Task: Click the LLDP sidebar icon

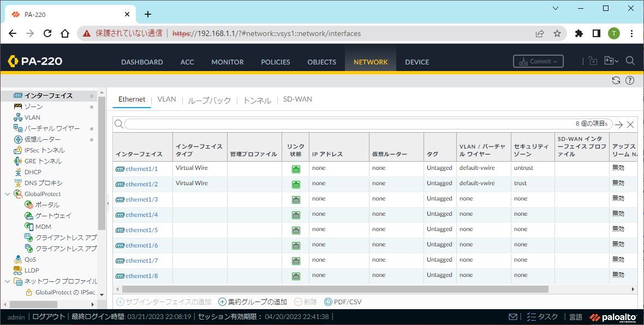Action: pos(17,270)
